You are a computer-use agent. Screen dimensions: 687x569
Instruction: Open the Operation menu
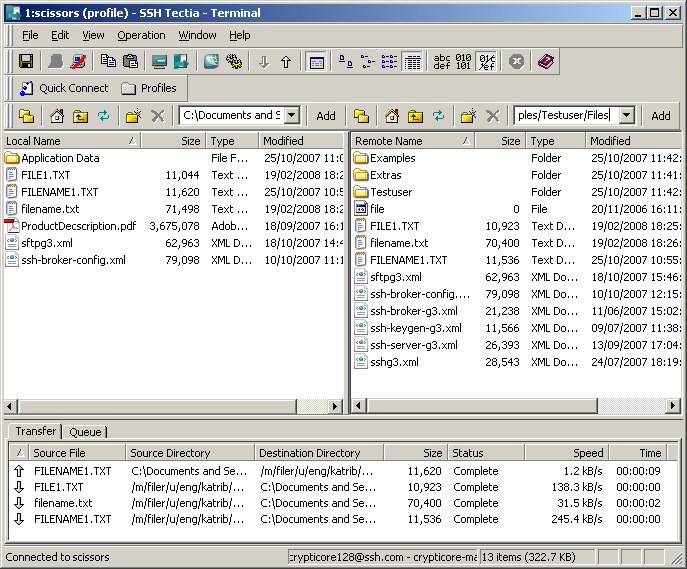[142, 35]
